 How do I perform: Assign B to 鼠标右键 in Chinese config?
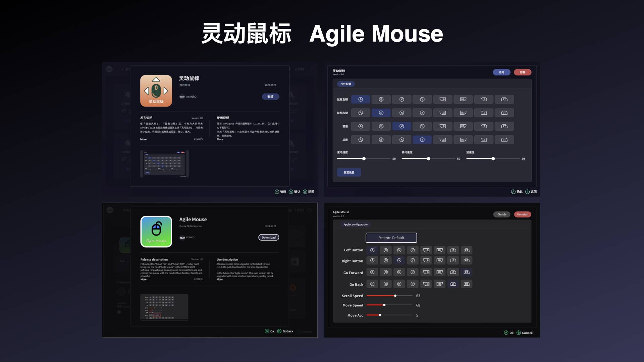(381, 113)
